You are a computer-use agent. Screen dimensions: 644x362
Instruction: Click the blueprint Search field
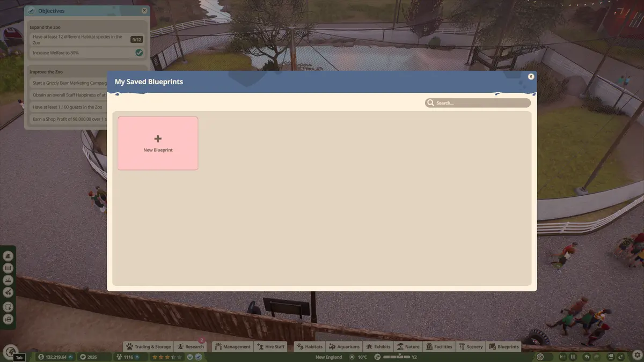(478, 103)
